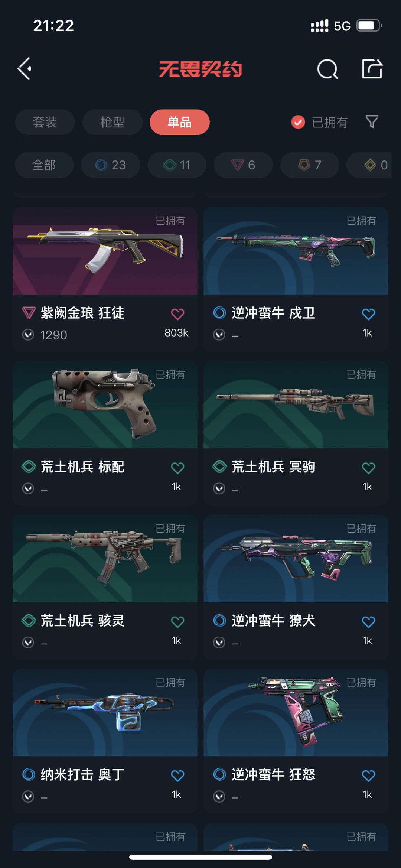The image size is (401, 868).
Task: Favorite 紫阙金琅 狂徒 with the pink heart
Action: 177,314
